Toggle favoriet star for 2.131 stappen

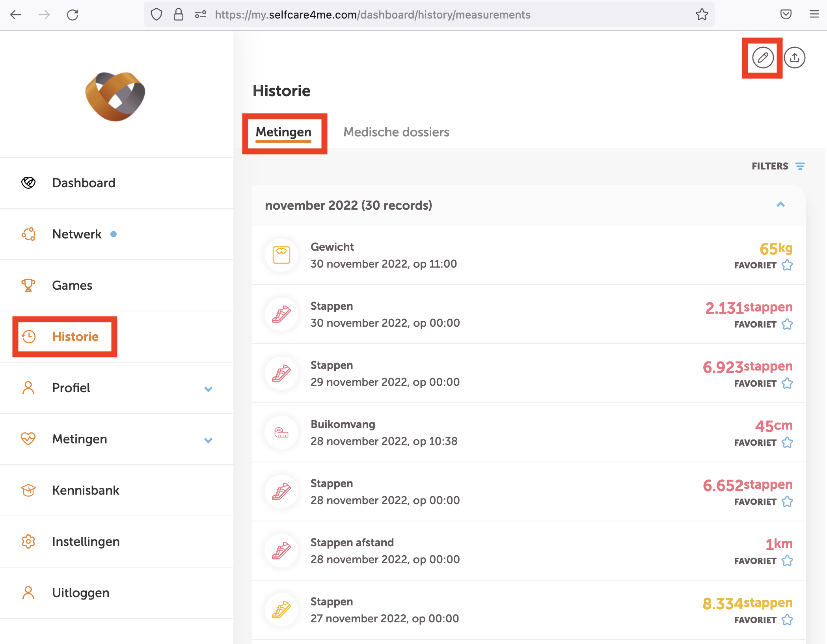787,324
